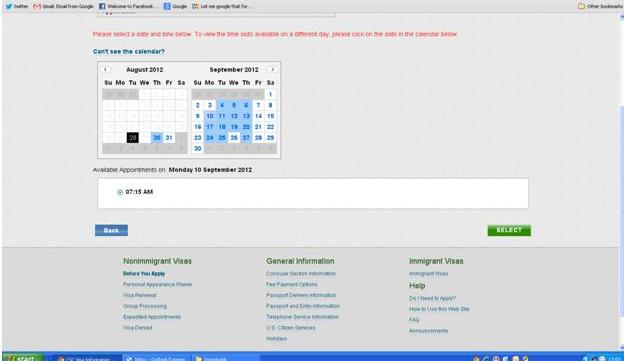
Task: Open the Twitter bookmark icon
Action: pyautogui.click(x=9, y=6)
